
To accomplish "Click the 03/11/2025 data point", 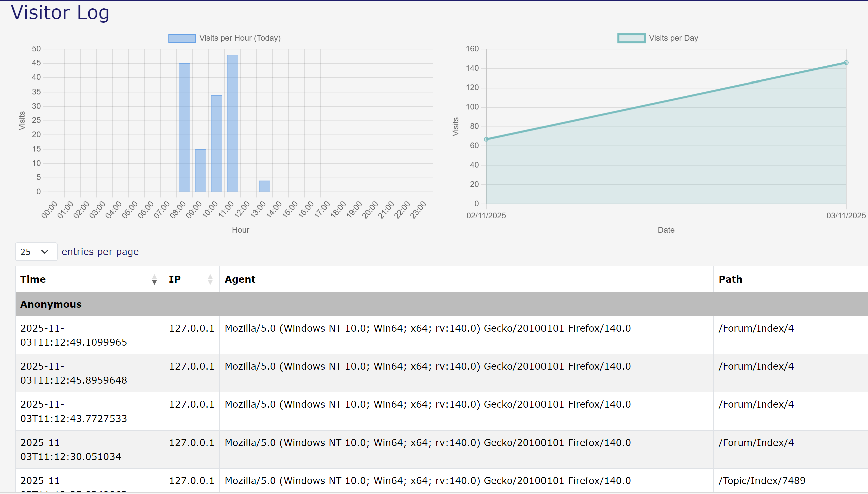I will point(846,63).
